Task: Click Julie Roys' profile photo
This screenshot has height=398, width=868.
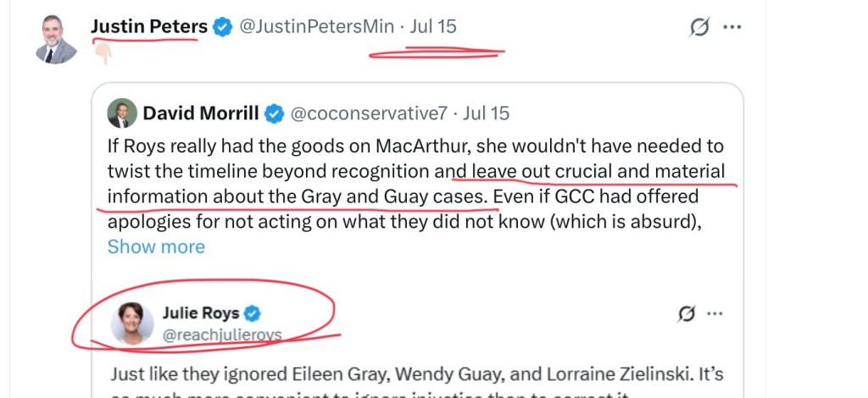Action: click(133, 323)
